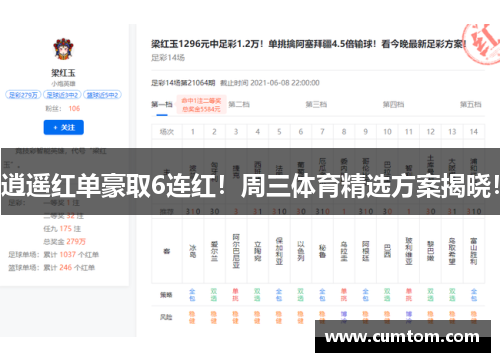
Task: Click the 足彩14场 subtitle
Action: [x=168, y=58]
